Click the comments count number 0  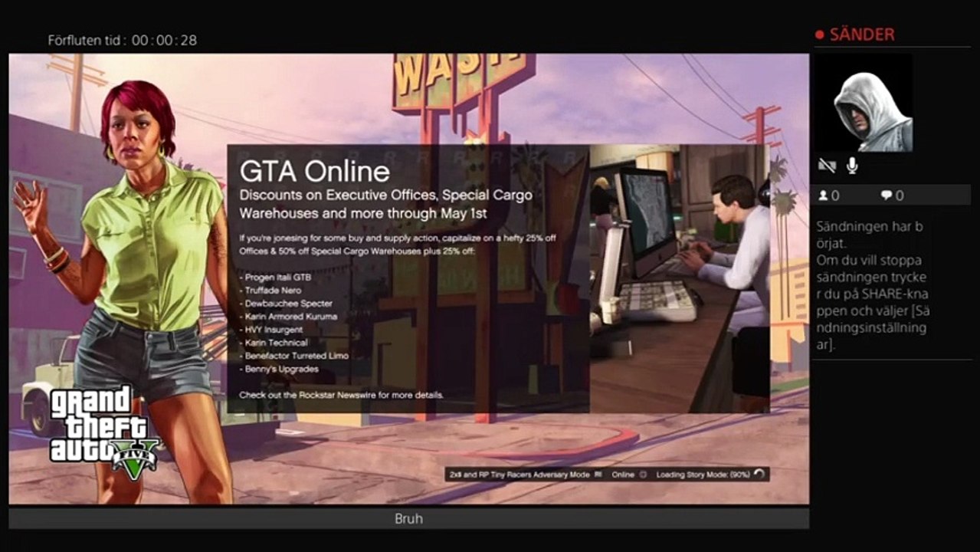click(900, 195)
